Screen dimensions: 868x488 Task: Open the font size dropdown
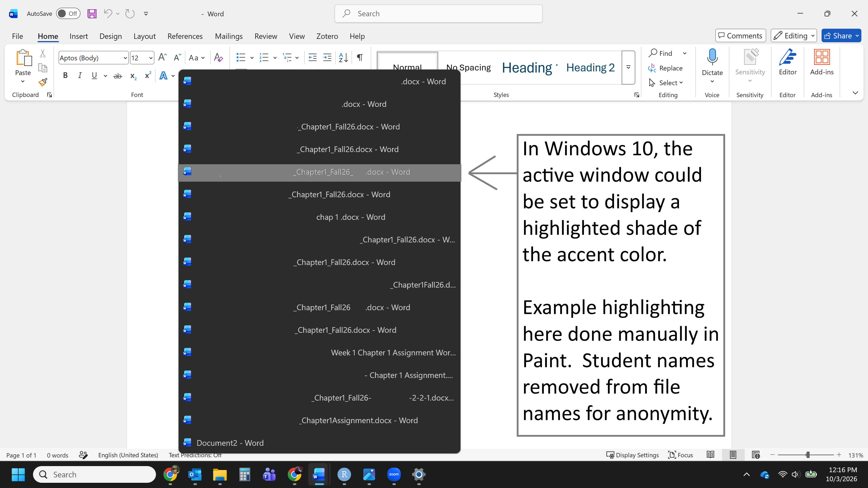point(151,58)
